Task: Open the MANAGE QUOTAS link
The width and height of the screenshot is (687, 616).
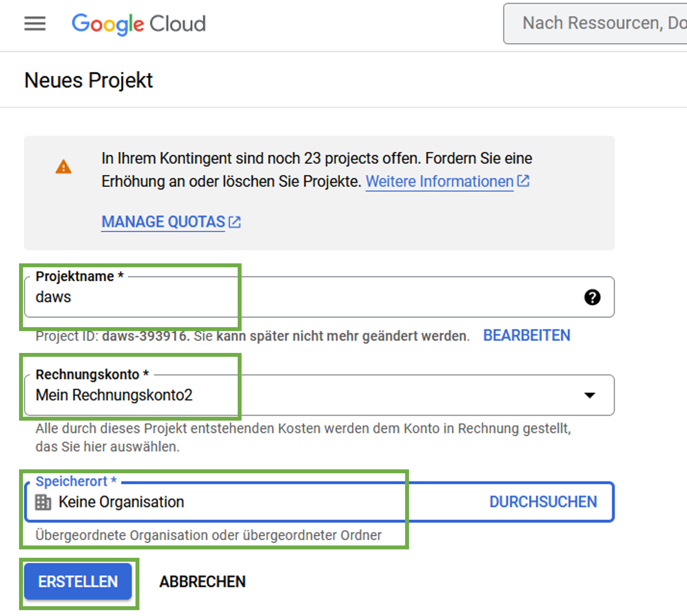Action: coord(163,222)
